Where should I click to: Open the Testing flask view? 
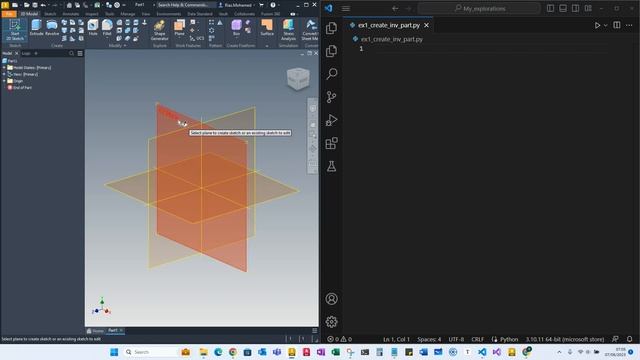331,166
